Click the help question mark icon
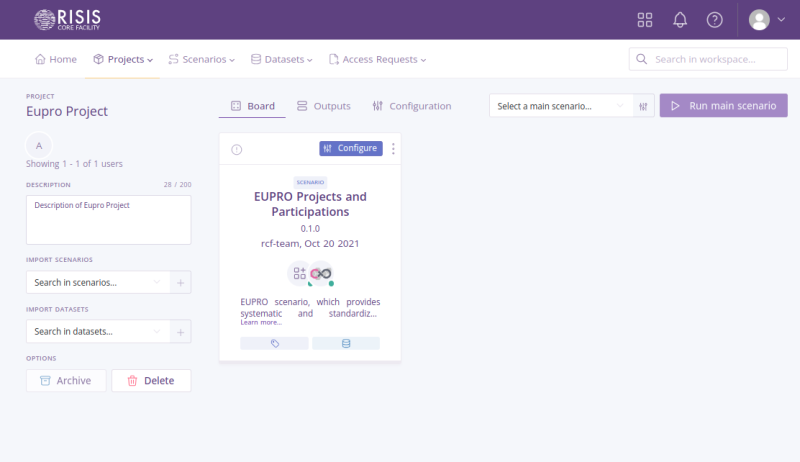800x462 pixels. pyautogui.click(x=714, y=20)
